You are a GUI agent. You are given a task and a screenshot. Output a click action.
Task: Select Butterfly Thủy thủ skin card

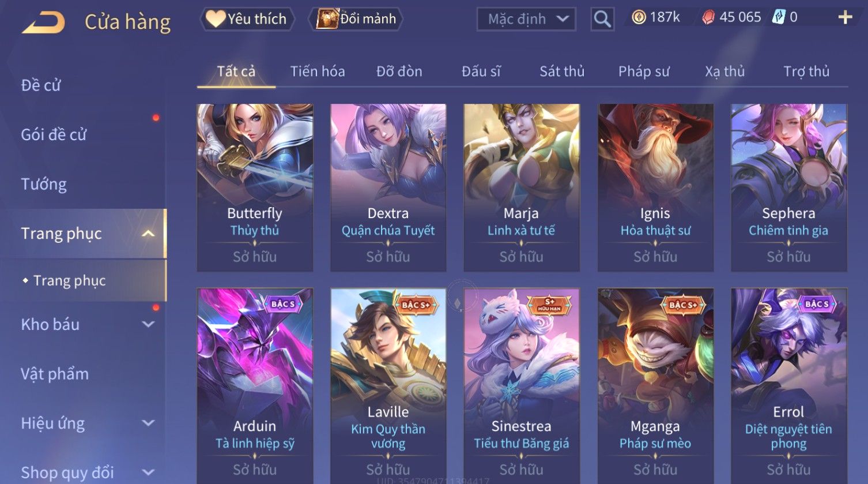click(x=255, y=187)
